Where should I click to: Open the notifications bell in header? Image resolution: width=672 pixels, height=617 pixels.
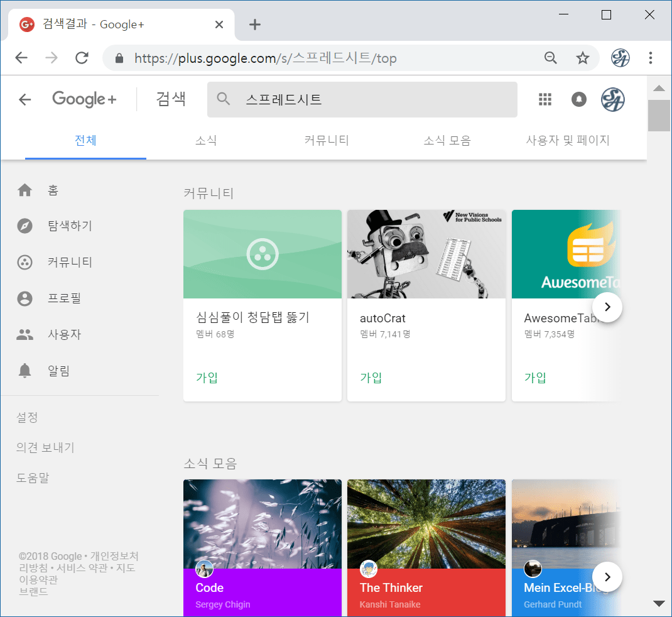tap(578, 99)
